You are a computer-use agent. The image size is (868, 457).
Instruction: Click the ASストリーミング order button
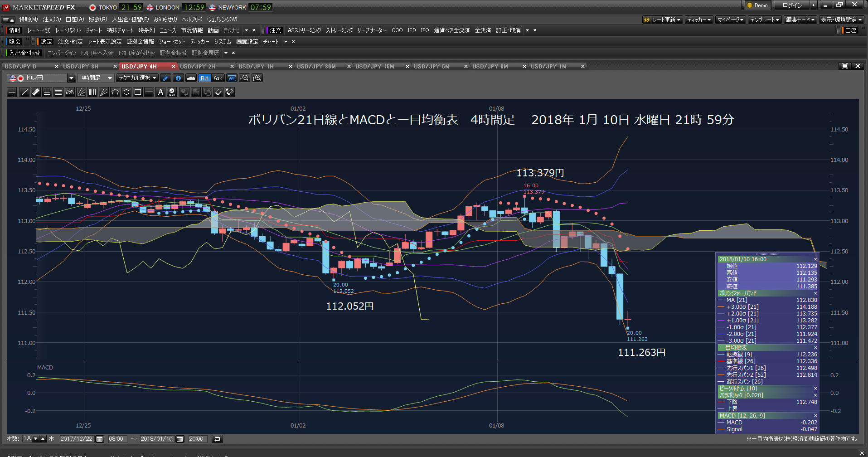click(304, 30)
